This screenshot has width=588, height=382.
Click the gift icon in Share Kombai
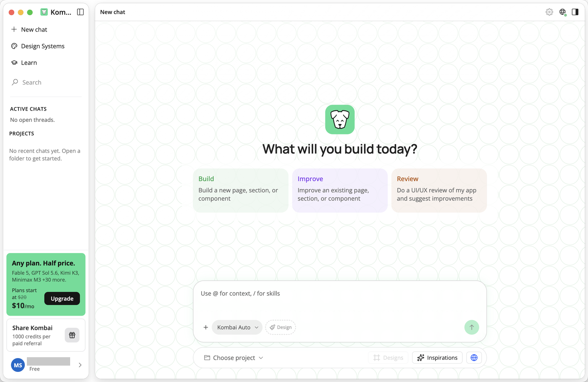[72, 335]
